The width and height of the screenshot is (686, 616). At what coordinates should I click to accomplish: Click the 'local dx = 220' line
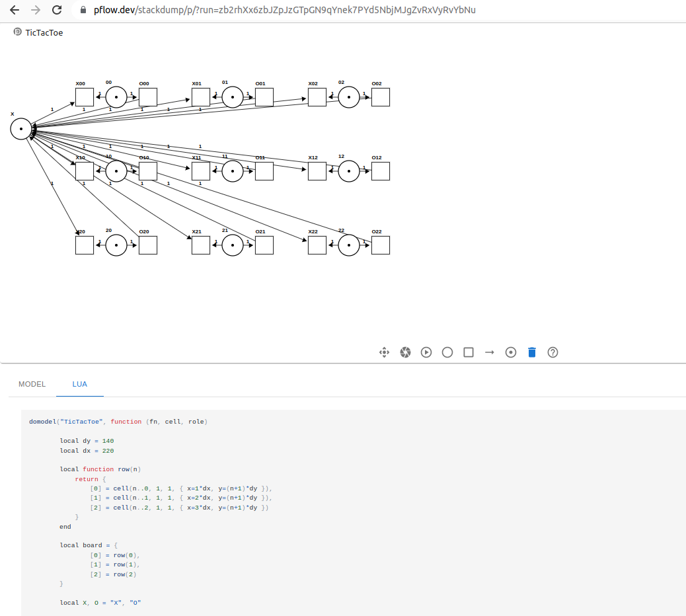(x=87, y=451)
